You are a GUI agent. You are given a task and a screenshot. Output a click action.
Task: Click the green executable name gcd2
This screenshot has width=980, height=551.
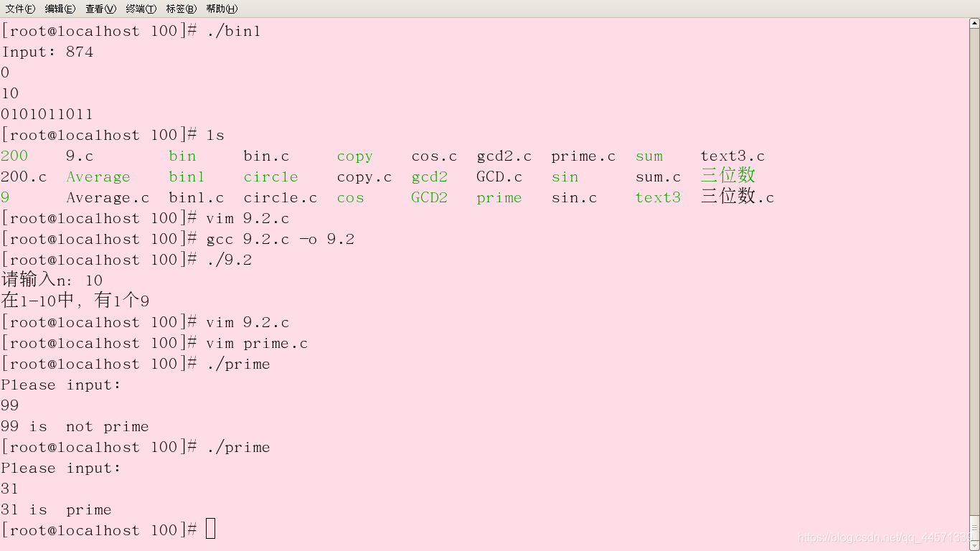(429, 177)
